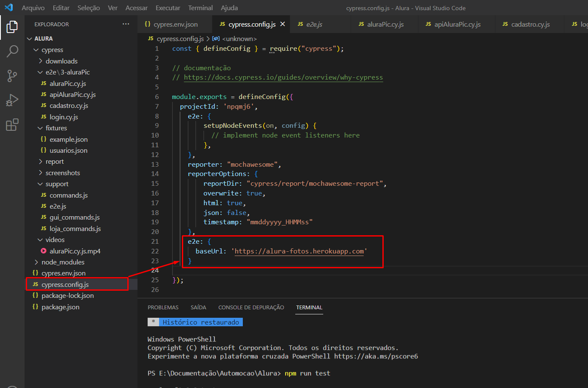This screenshot has height=388, width=588.
Task: Open the CONSOLE DE DEPURAÇÃO panel tab
Action: click(x=251, y=307)
